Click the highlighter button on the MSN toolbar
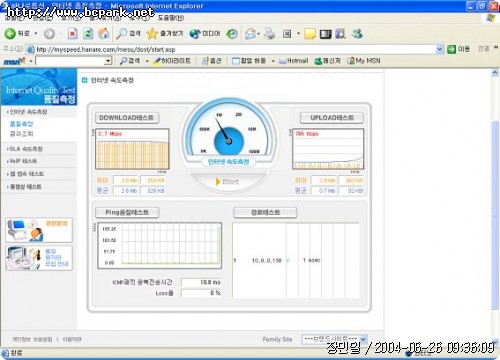This screenshot has height=360, width=500. (172, 61)
